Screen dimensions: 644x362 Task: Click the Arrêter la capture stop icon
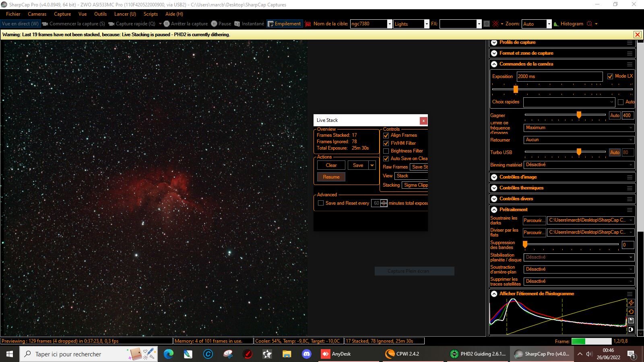[167, 24]
